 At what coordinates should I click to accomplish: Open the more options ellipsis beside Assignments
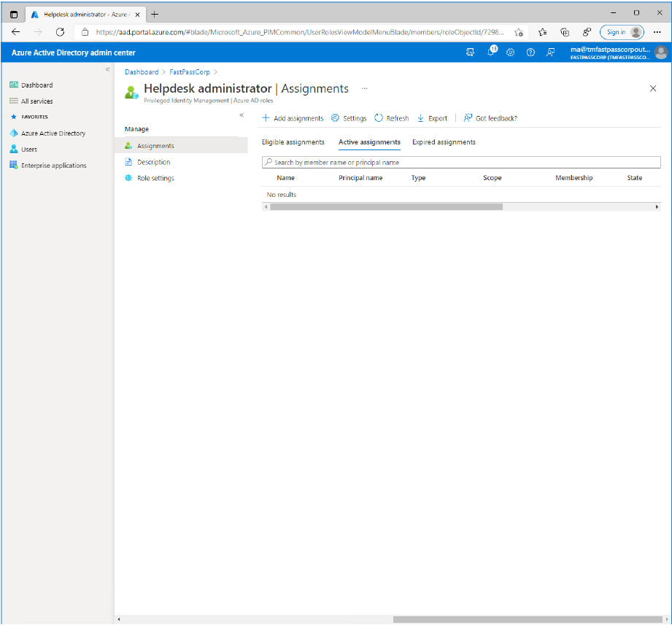(364, 88)
